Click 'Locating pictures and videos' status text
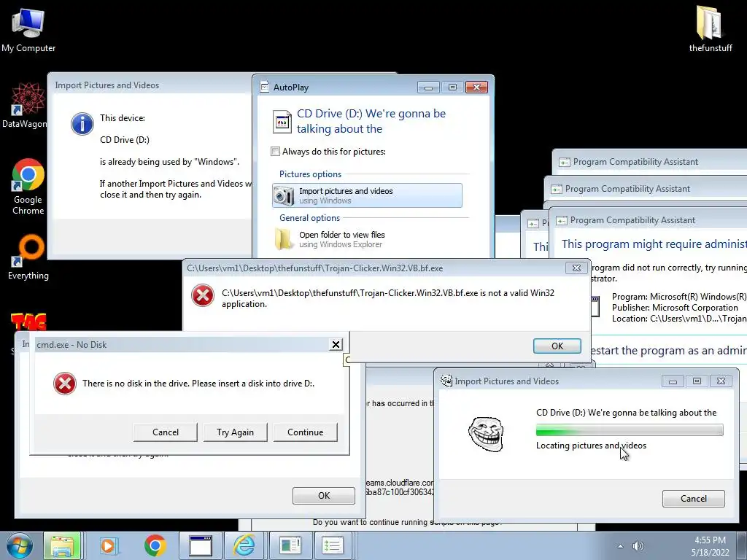The height and width of the screenshot is (560, 747). pos(591,446)
